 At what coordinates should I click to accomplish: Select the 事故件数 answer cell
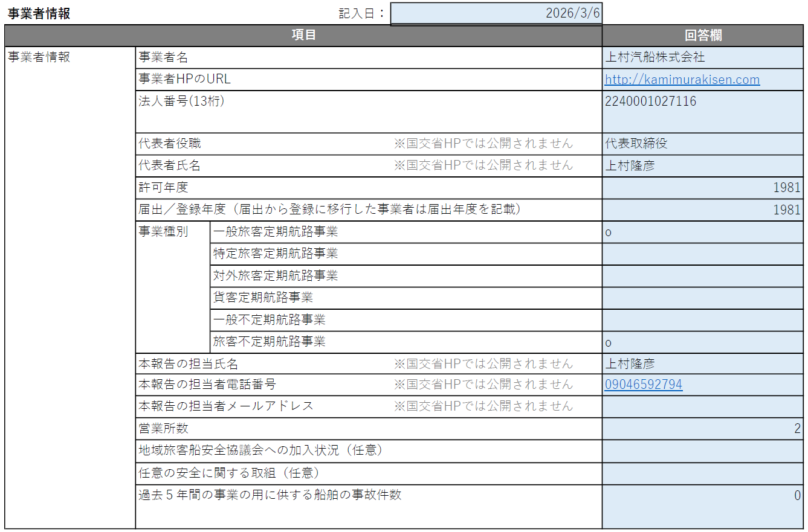tap(703, 507)
